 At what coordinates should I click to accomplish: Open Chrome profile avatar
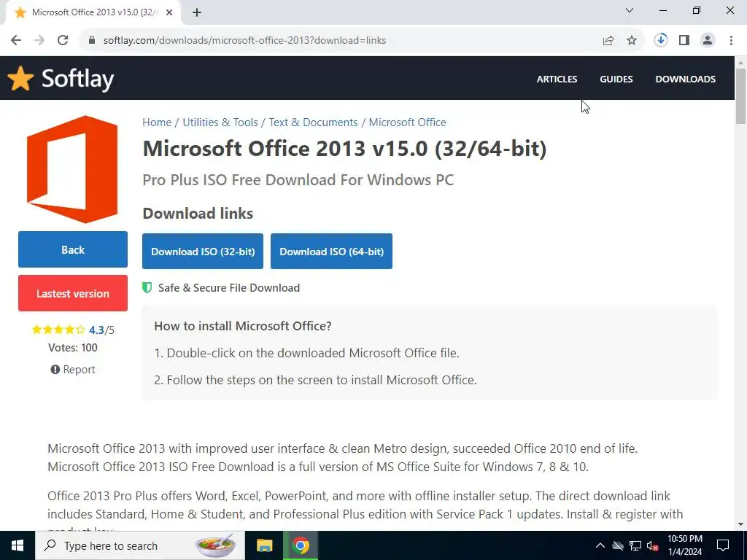click(708, 41)
